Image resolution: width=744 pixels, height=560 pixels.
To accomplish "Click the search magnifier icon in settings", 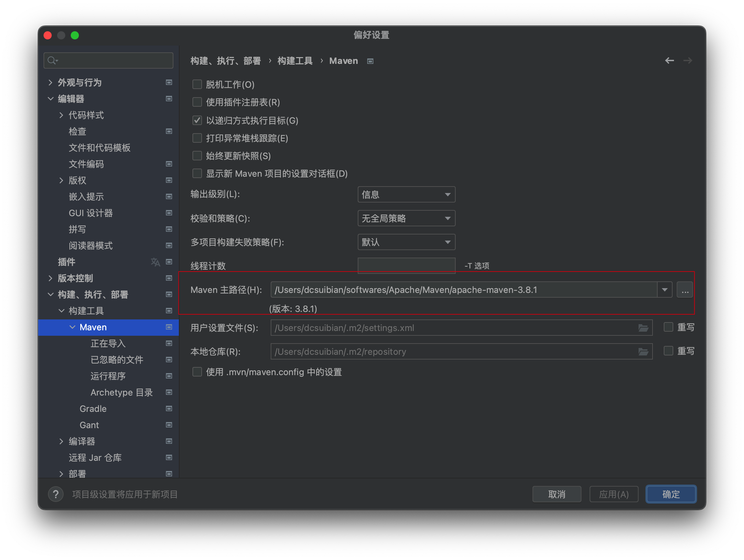I will (x=52, y=60).
